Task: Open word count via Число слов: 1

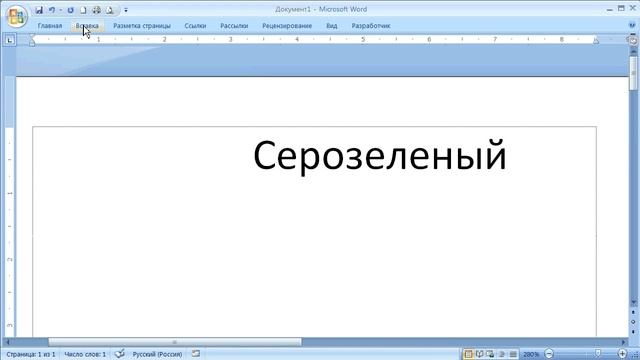Action: click(85, 354)
